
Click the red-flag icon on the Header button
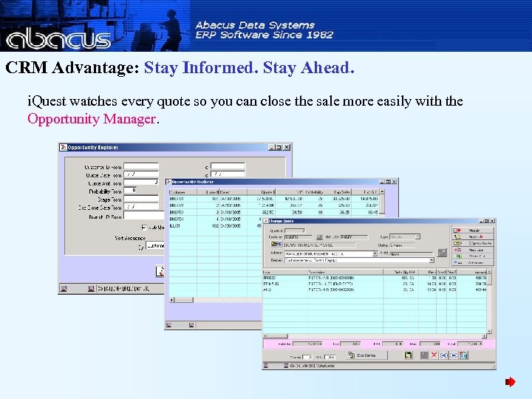(x=457, y=231)
